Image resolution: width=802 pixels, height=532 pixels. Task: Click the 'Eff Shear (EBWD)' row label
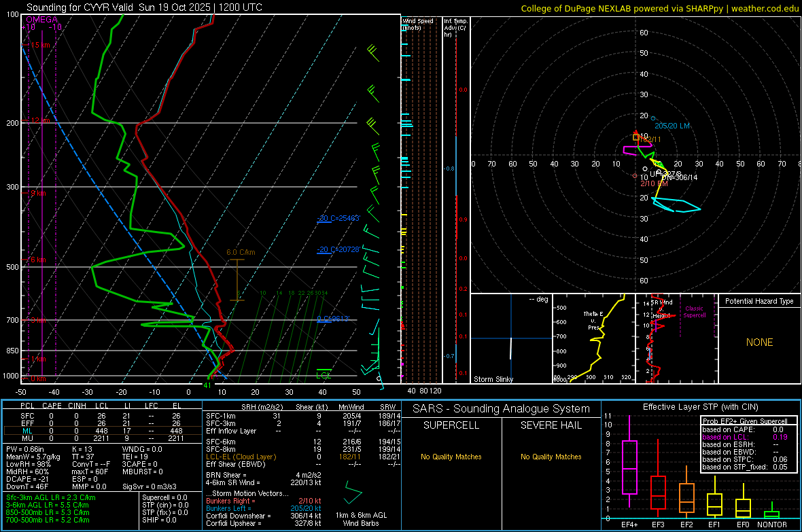coord(236,465)
